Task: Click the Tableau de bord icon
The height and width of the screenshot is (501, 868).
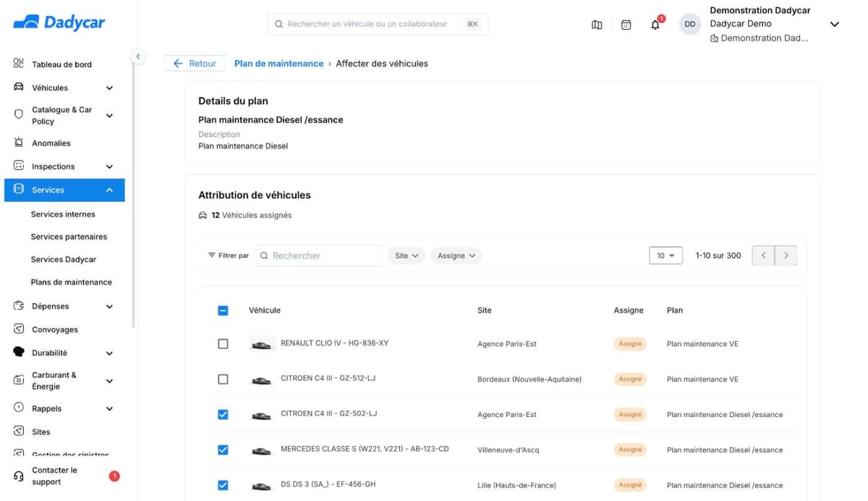Action: pos(19,64)
